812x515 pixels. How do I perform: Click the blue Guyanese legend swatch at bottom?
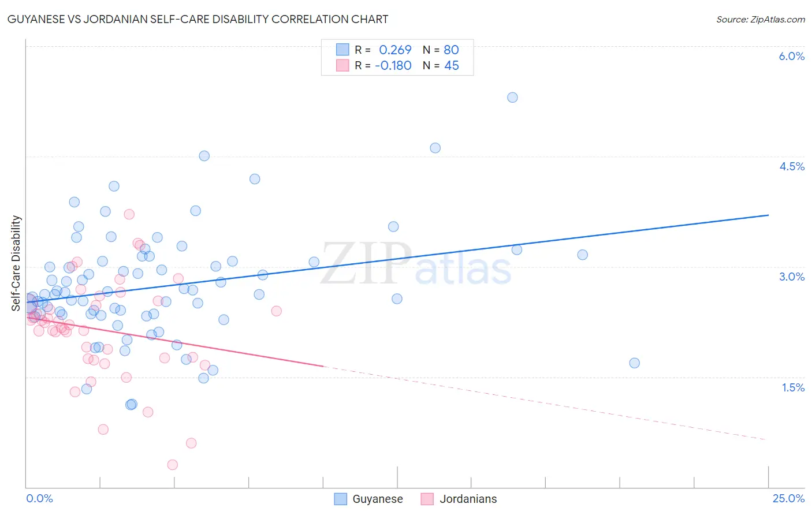[x=341, y=499]
